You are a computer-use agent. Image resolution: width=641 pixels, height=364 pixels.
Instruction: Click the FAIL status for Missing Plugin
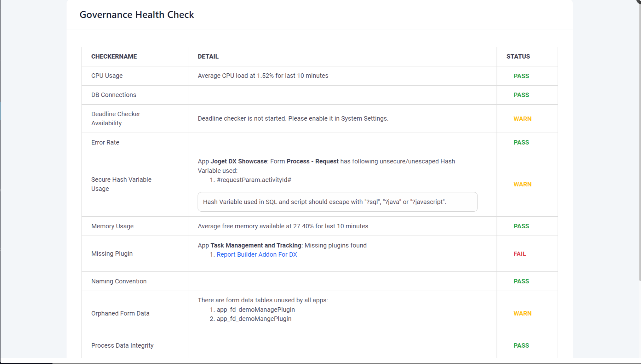click(519, 254)
